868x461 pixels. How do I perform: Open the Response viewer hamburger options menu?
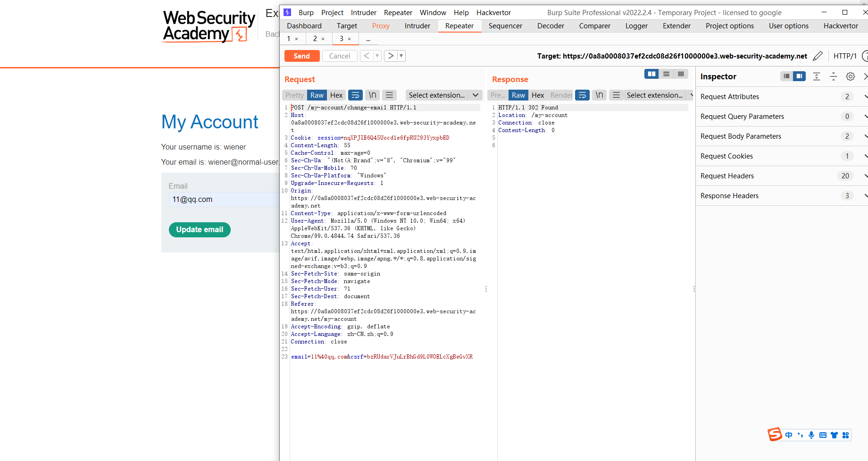(x=616, y=95)
